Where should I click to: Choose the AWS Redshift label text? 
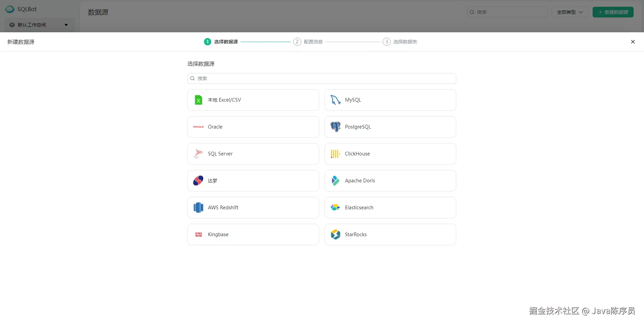[223, 208]
